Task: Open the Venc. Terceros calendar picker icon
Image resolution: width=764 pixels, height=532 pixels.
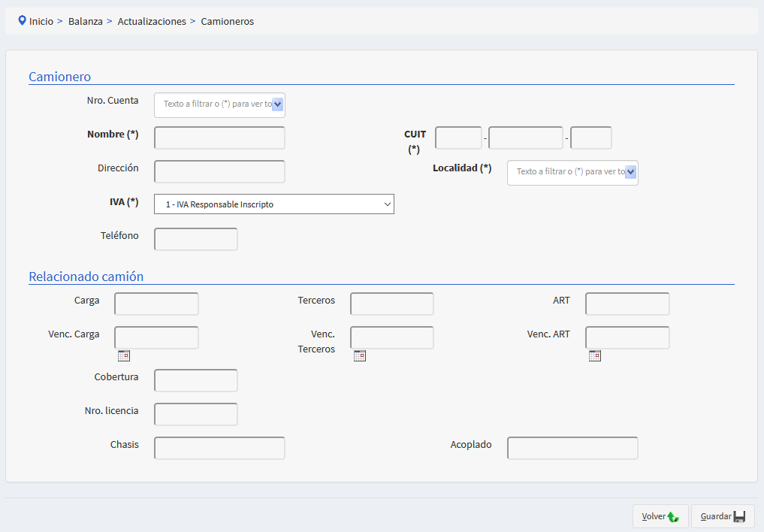Action: pyautogui.click(x=360, y=356)
